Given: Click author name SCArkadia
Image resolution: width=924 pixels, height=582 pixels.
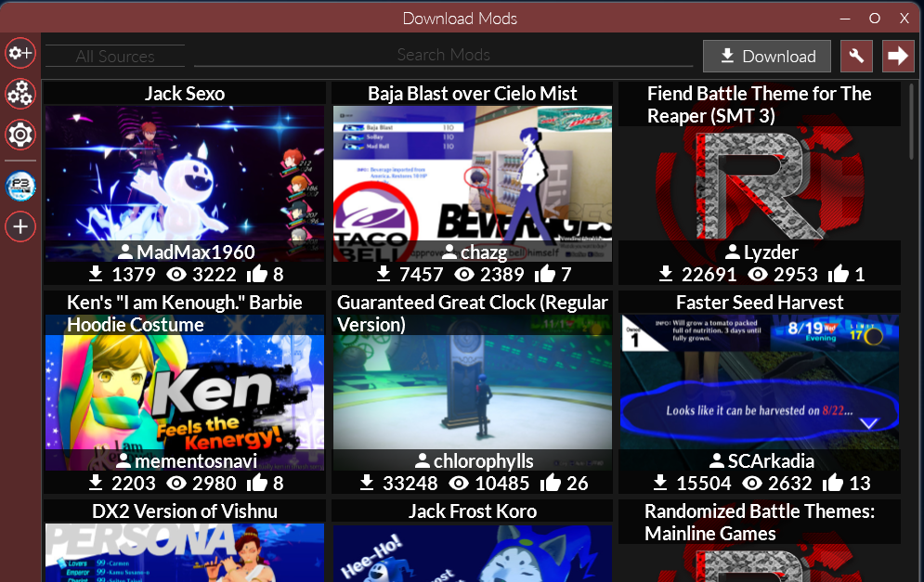Looking at the screenshot, I should (x=771, y=460).
